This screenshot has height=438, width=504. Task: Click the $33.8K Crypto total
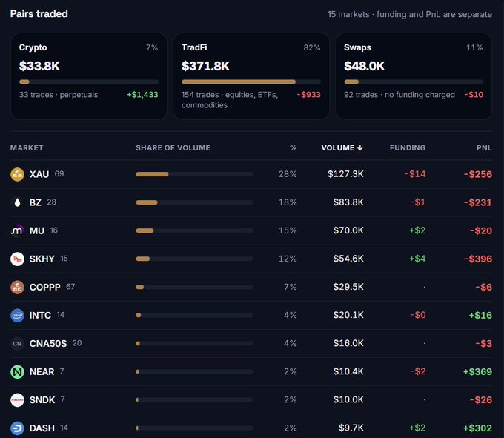[39, 66]
